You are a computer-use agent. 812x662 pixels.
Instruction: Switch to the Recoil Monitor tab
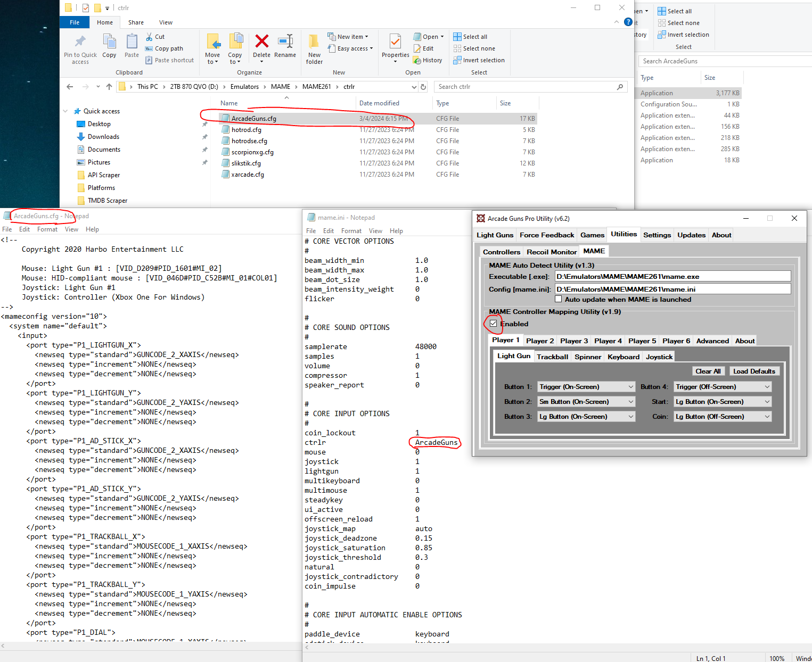[x=552, y=252]
